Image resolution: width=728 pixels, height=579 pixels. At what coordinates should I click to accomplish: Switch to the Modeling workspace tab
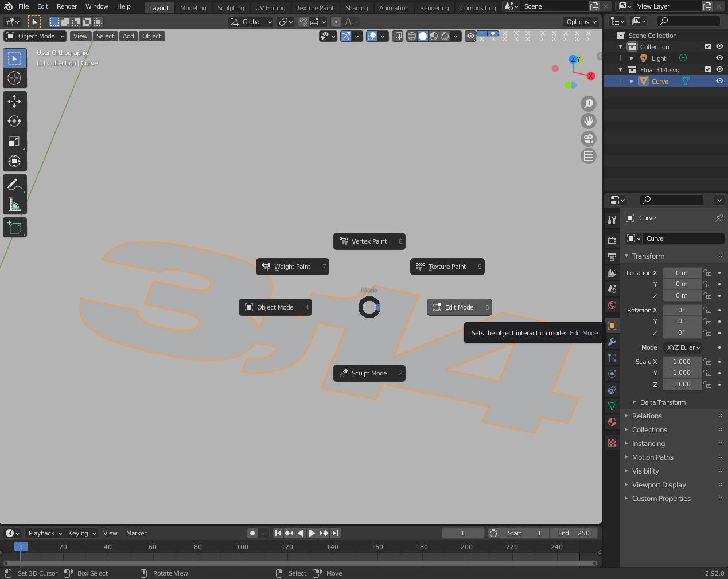pyautogui.click(x=193, y=8)
